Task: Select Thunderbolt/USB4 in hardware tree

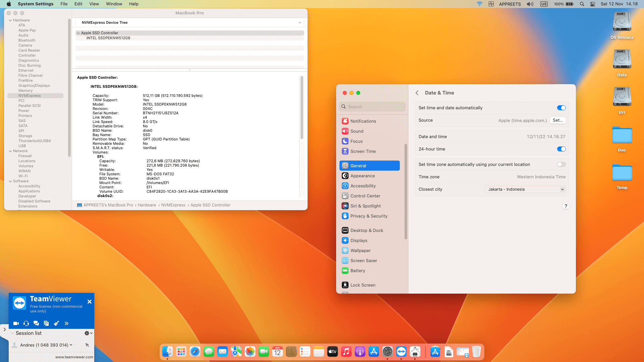Action: pyautogui.click(x=35, y=141)
